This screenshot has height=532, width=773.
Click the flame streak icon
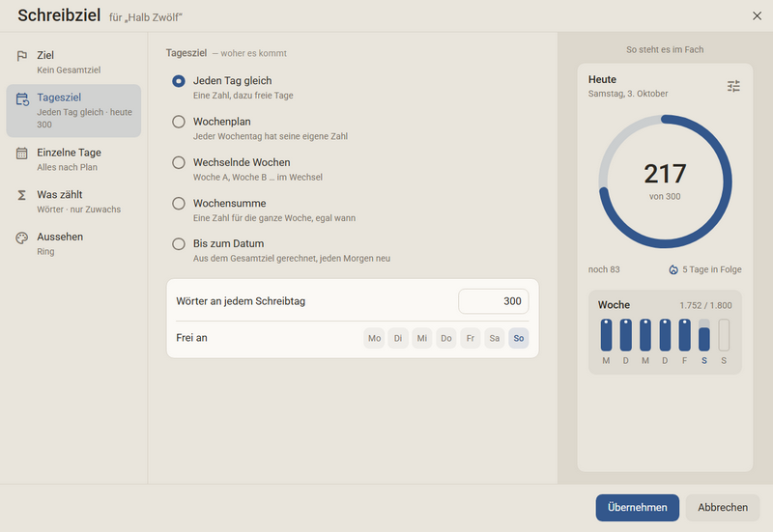tap(673, 269)
